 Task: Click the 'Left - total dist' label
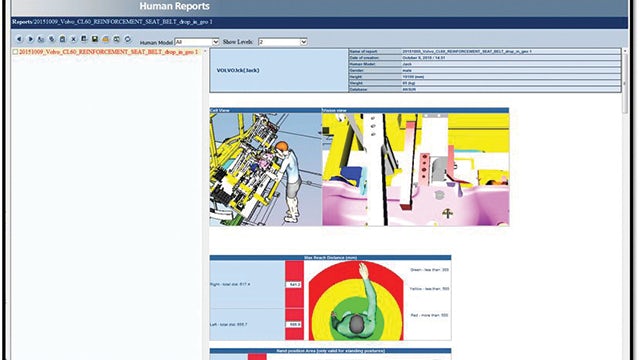229,324
